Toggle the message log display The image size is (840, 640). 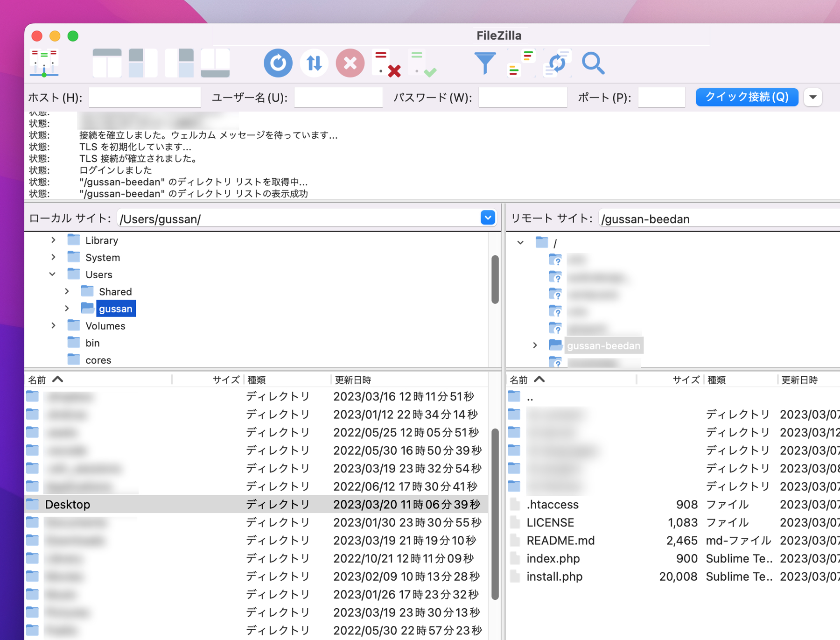coord(106,62)
